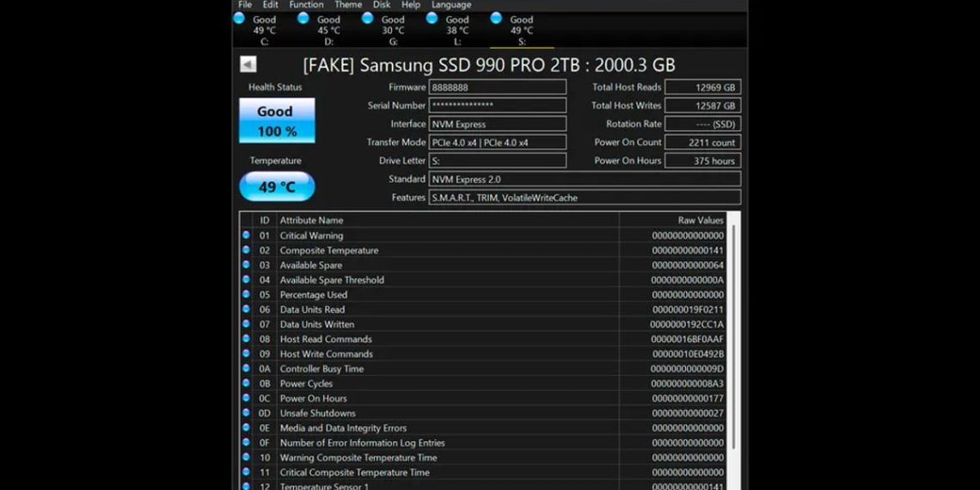Click the Attribute Name column header
This screenshot has width=980, height=490.
point(311,220)
